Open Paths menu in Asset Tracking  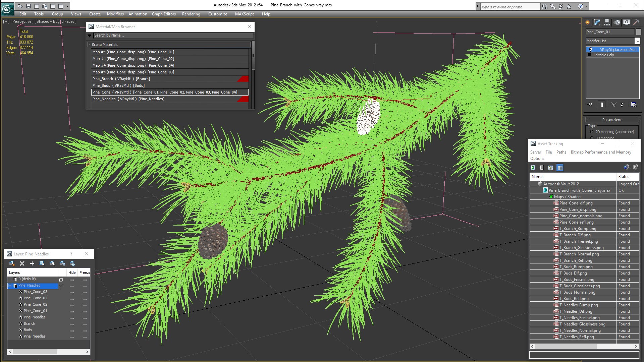pyautogui.click(x=561, y=152)
